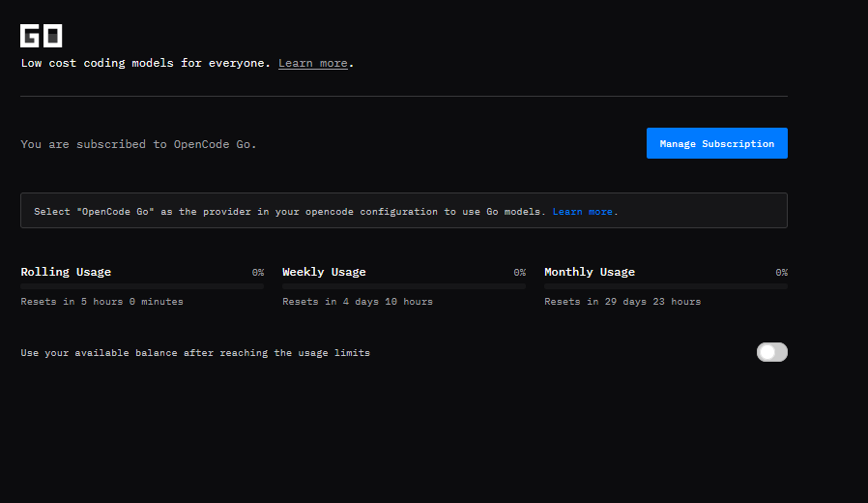Click the Rolling Usage 0% value
Screen dimensions: 868x503
pyautogui.click(x=258, y=273)
